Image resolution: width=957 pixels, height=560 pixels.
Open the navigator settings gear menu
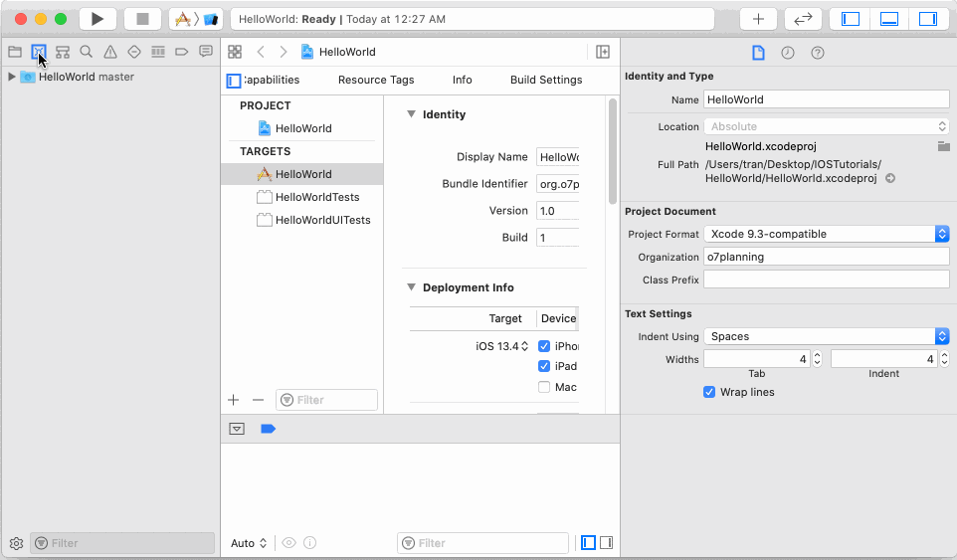pos(17,543)
